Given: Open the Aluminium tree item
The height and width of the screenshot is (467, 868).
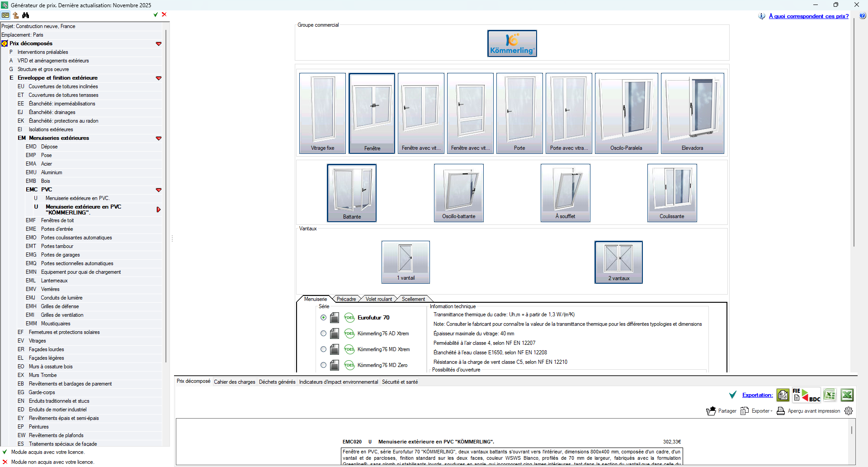Looking at the screenshot, I should point(52,172).
